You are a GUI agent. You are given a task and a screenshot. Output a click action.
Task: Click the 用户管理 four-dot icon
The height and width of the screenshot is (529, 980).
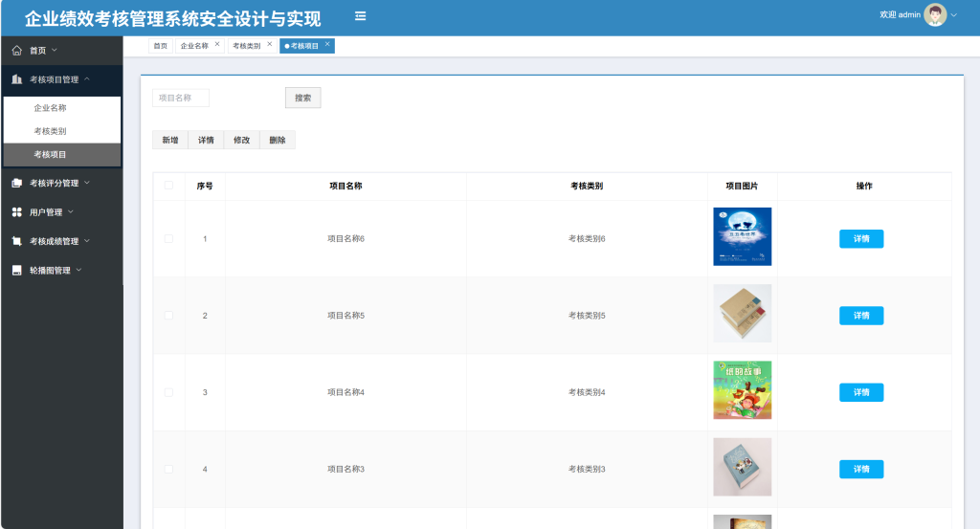[x=17, y=212]
